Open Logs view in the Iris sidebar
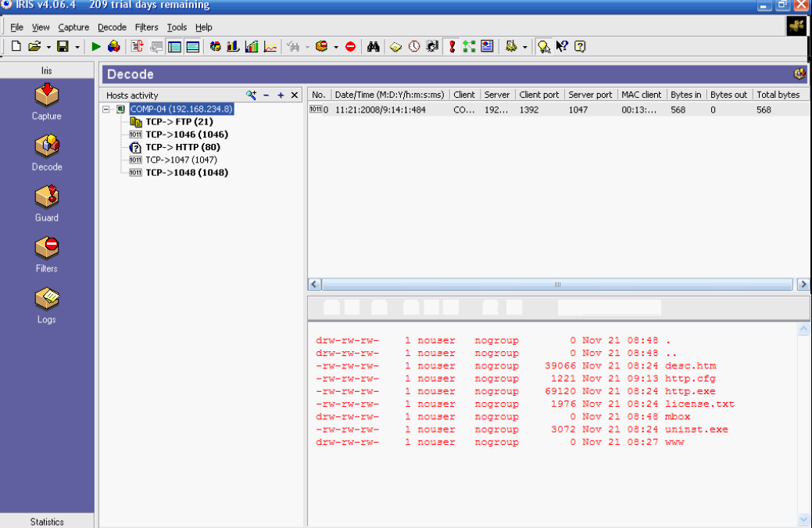812x528 pixels. [x=47, y=304]
